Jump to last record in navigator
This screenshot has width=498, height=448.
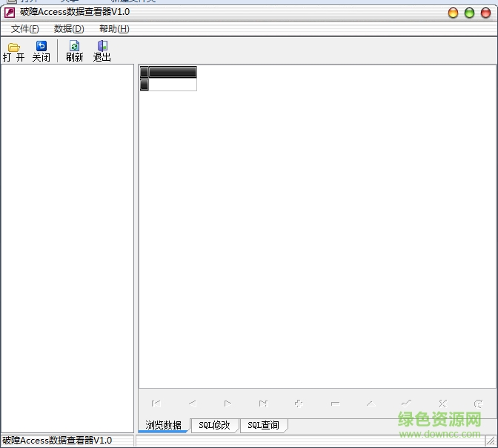[263, 403]
